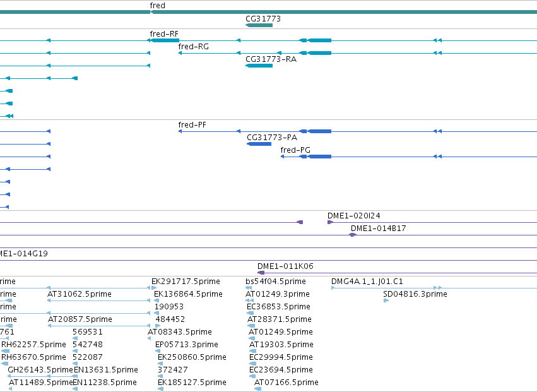Click the CG31773-PA protein bar
Screen dimensions: 537x392
259,144
